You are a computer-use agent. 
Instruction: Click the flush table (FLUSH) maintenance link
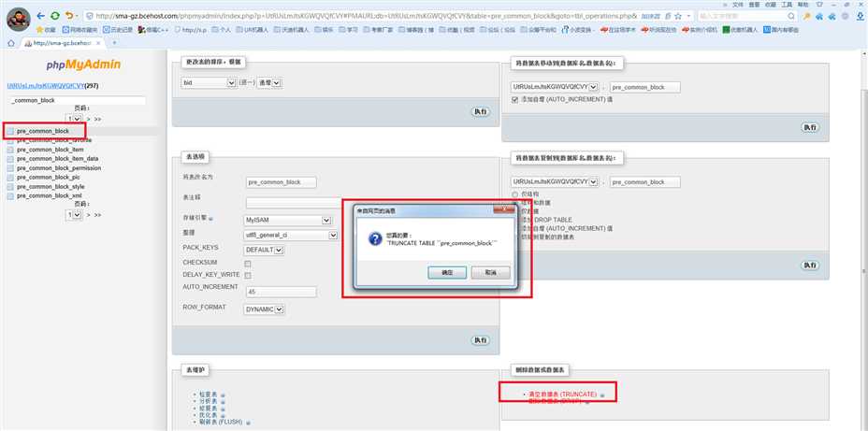(x=221, y=422)
